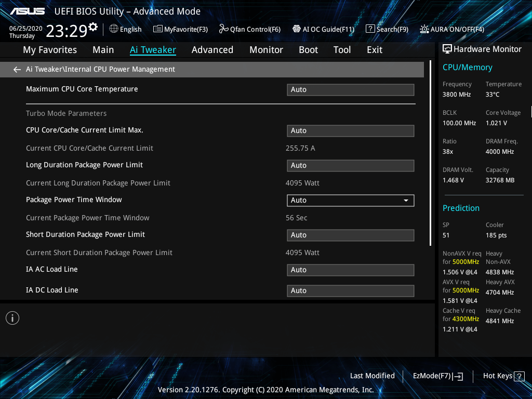Click the globe language icon

pos(114,29)
